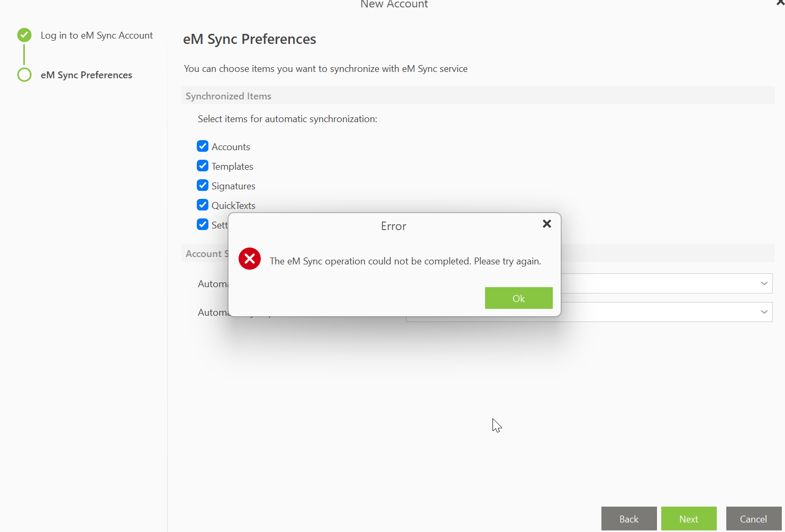Viewport: 785px width, 532px height.
Task: Cancel the New Account wizard
Action: 754,519
